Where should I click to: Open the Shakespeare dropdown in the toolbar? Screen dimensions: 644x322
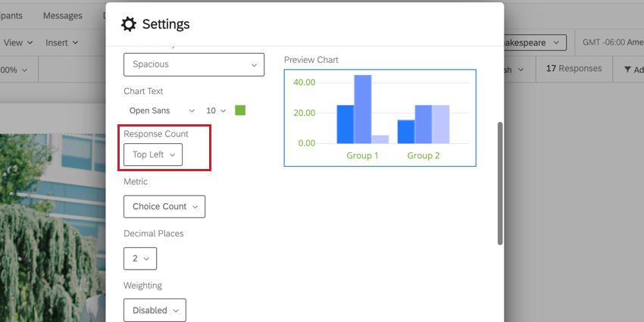pyautogui.click(x=535, y=43)
